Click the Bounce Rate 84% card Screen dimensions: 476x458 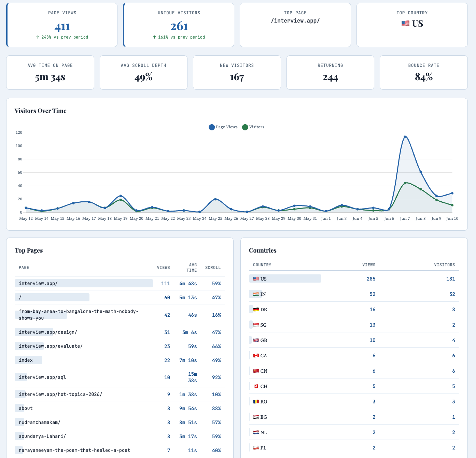tap(424, 73)
